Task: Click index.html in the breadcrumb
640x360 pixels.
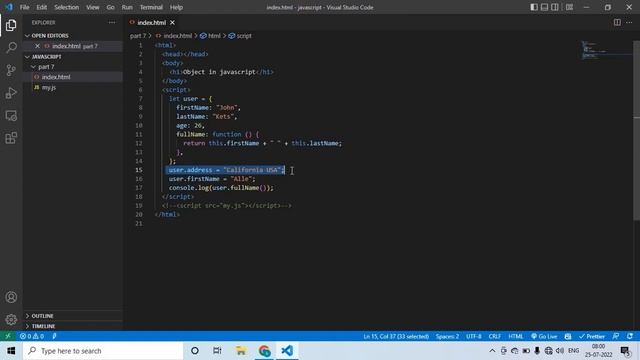Action: click(174, 36)
